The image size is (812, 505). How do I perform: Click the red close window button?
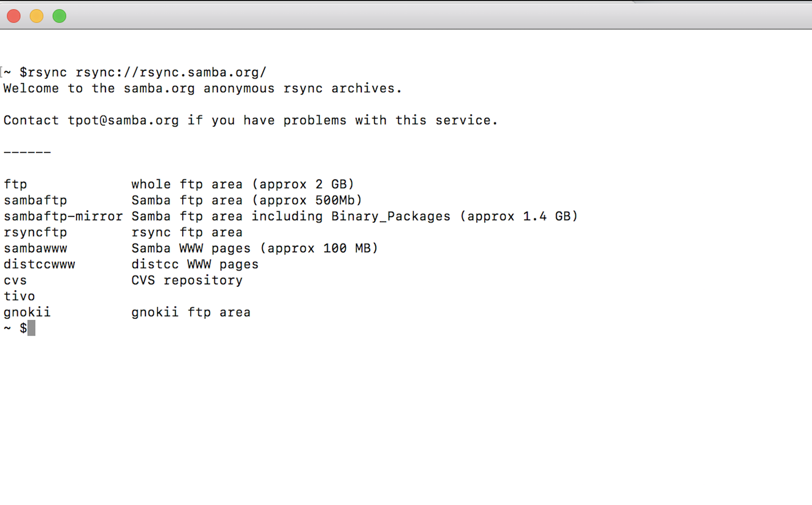[14, 16]
